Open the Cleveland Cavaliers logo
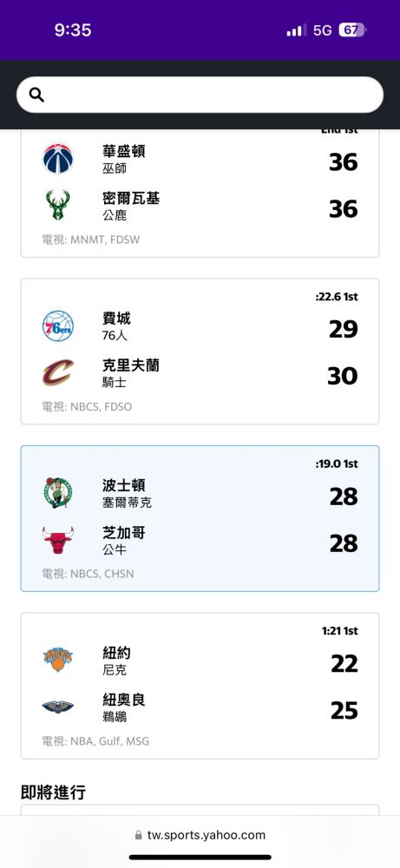 pyautogui.click(x=58, y=372)
